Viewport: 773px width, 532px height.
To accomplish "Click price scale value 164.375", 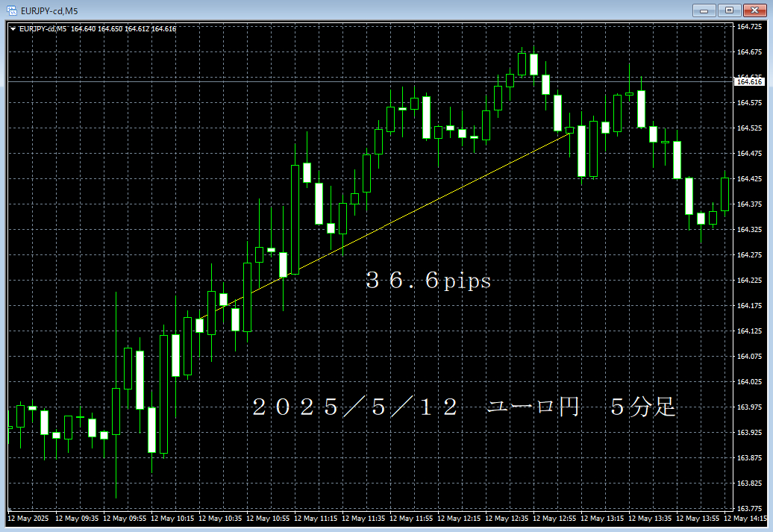I will click(x=749, y=204).
